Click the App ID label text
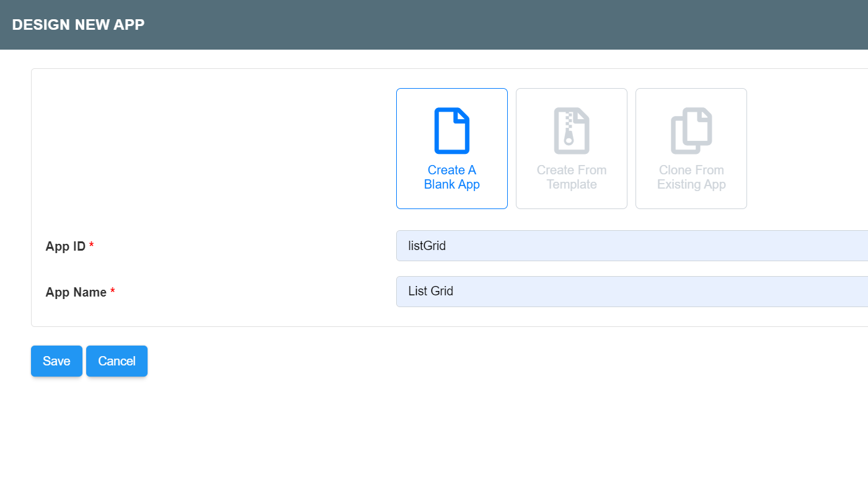This screenshot has height=492, width=868. 66,246
